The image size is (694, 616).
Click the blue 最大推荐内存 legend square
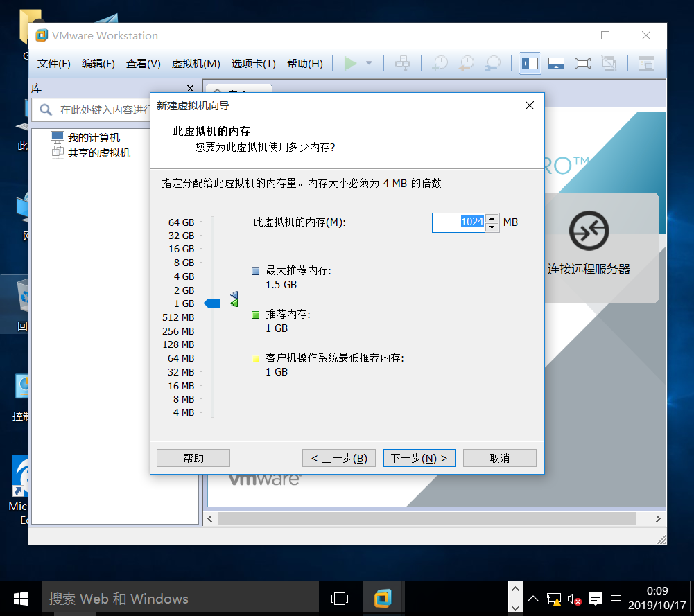(x=255, y=271)
